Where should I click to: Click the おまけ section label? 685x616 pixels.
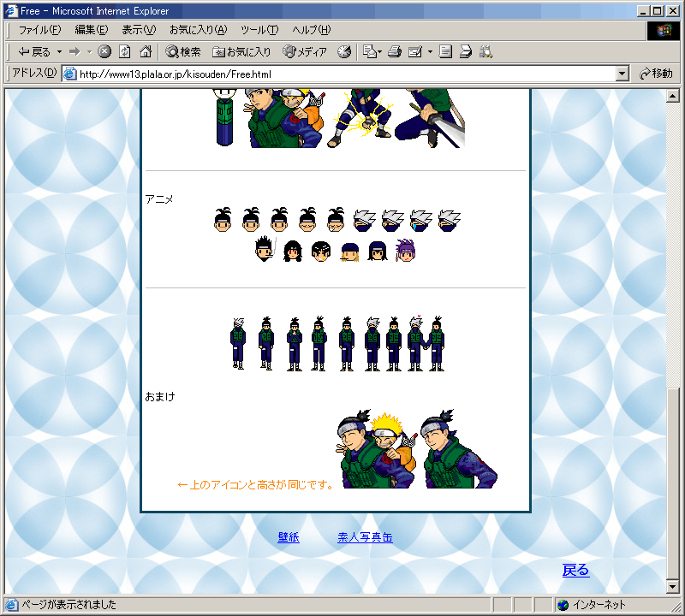click(160, 396)
